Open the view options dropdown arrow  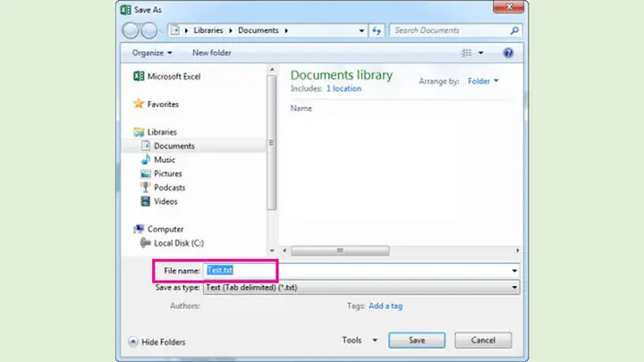coord(481,53)
